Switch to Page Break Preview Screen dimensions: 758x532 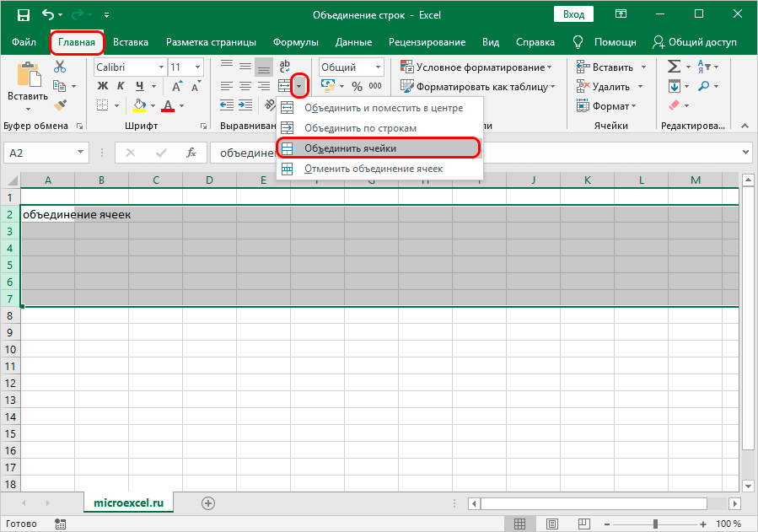(584, 524)
